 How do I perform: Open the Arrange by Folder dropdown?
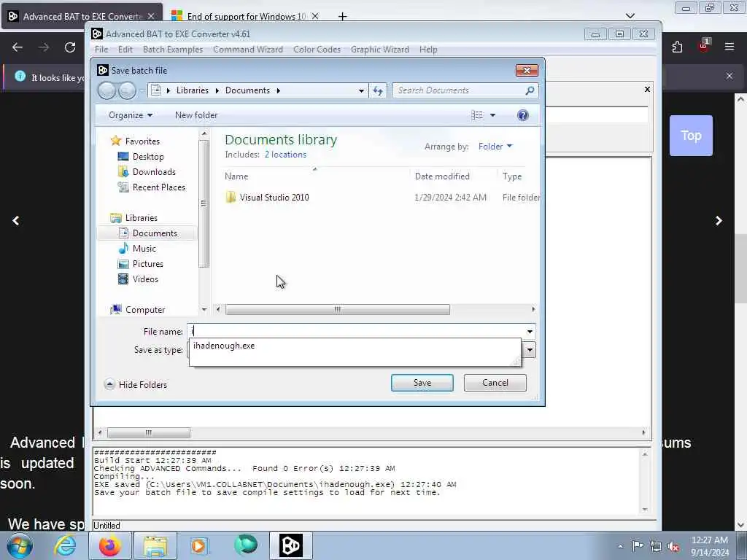click(495, 146)
